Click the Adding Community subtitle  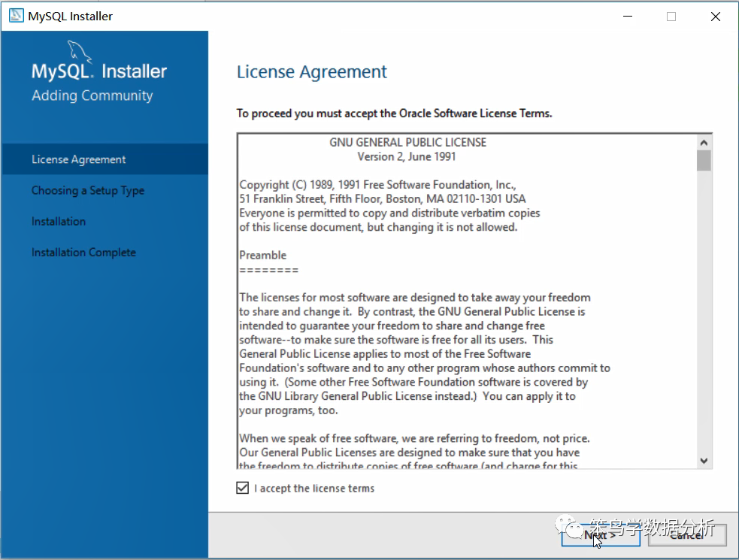coord(92,95)
